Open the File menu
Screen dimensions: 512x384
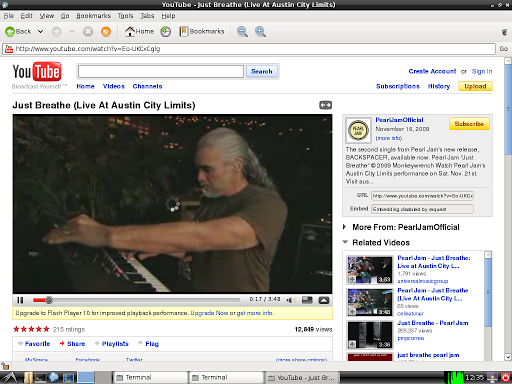(x=9, y=16)
